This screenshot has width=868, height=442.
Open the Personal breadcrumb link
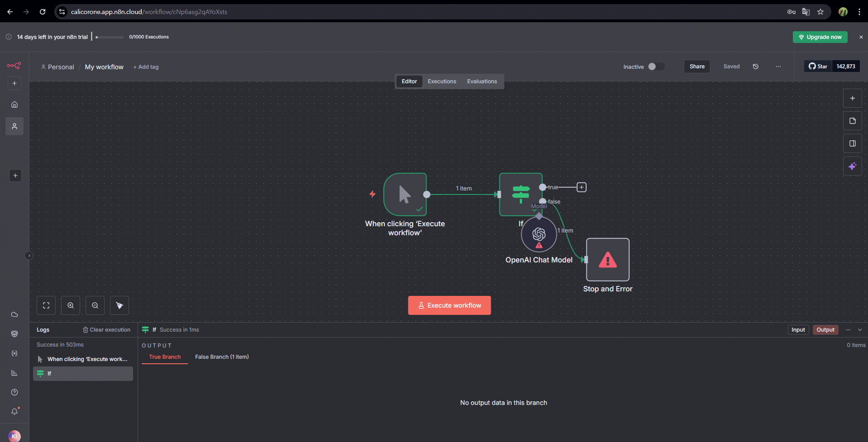click(x=58, y=67)
